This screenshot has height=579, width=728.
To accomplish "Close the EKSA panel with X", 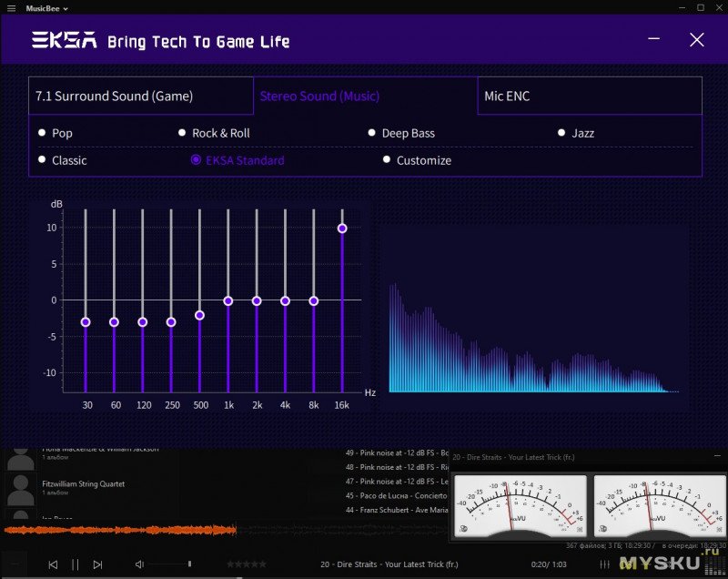I will point(696,39).
